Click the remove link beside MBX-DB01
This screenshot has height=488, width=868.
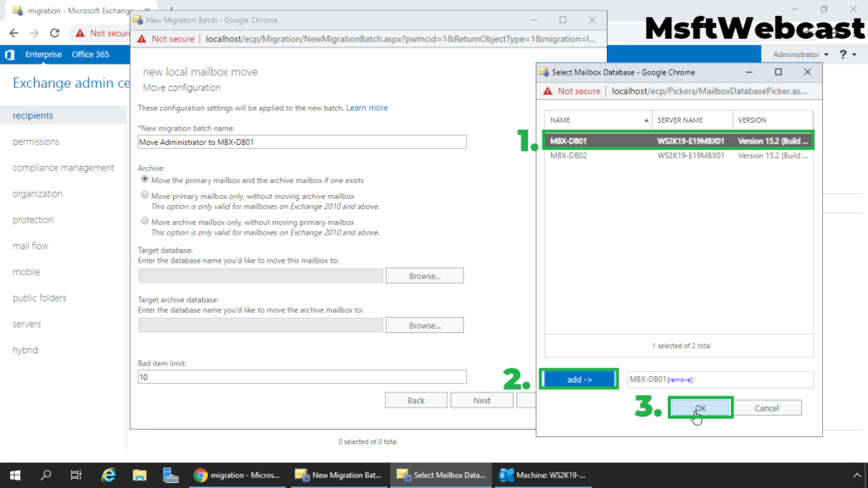[680, 380]
